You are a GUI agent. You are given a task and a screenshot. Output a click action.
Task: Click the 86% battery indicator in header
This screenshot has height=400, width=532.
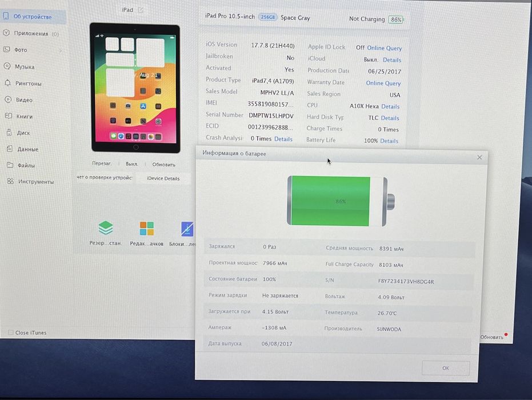(x=395, y=19)
